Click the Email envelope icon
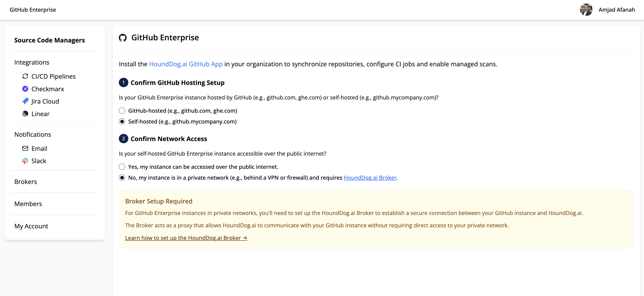This screenshot has height=296, width=644. point(25,148)
